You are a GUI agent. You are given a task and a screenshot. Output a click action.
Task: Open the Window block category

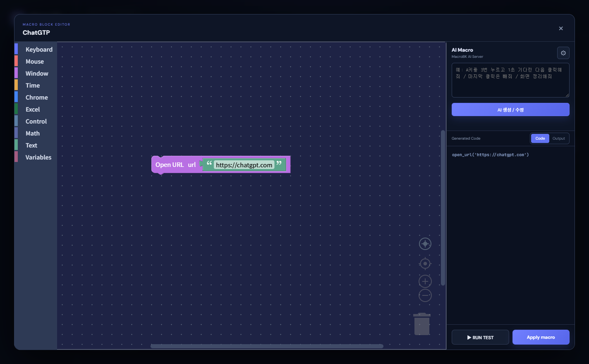36,73
